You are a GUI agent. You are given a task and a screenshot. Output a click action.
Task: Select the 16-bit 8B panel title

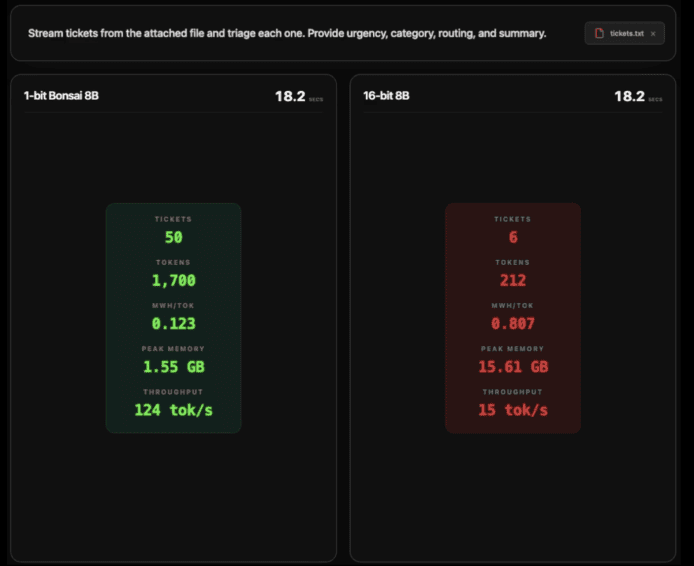386,96
